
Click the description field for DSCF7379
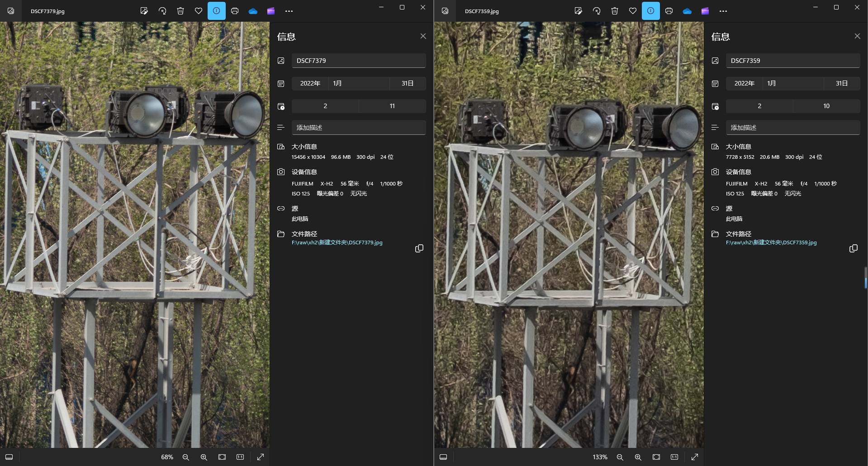tap(358, 128)
